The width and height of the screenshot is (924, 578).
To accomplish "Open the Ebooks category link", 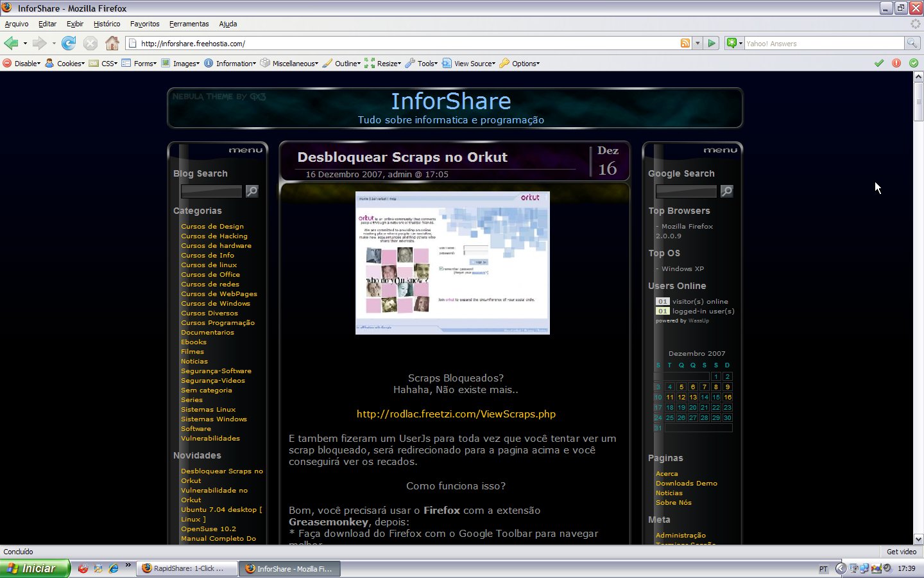I will click(x=194, y=342).
